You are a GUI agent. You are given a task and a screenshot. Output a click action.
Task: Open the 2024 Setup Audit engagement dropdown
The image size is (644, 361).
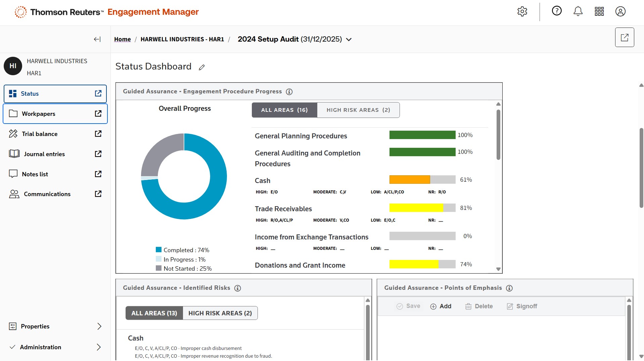[x=349, y=40]
